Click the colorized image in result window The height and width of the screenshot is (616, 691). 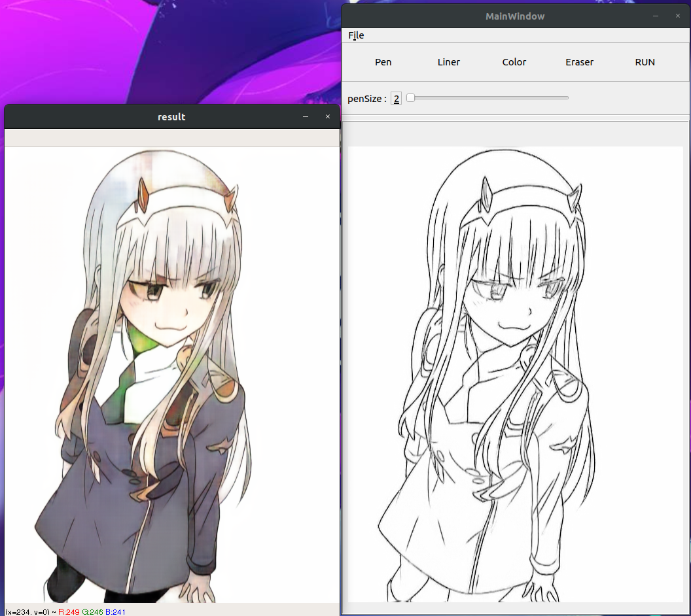[x=172, y=375]
